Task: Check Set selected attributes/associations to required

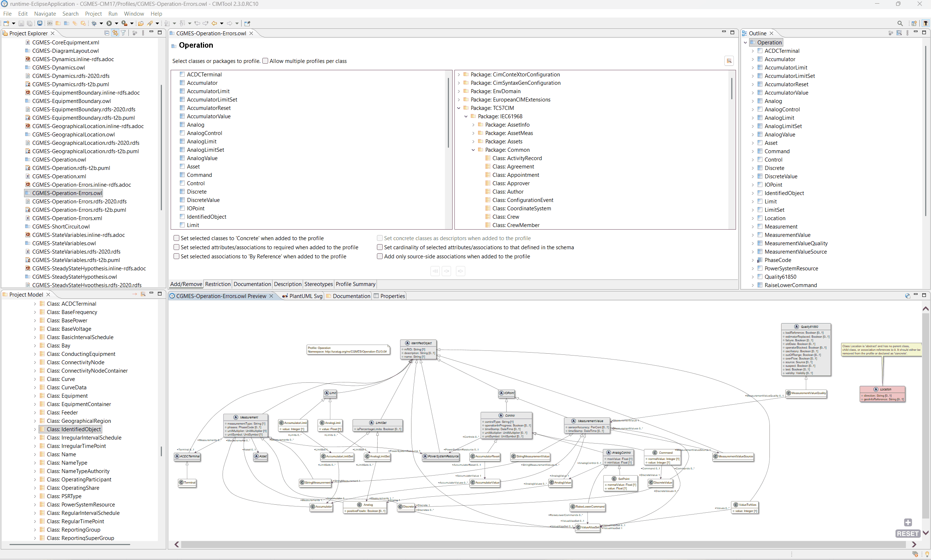Action: [x=176, y=247]
